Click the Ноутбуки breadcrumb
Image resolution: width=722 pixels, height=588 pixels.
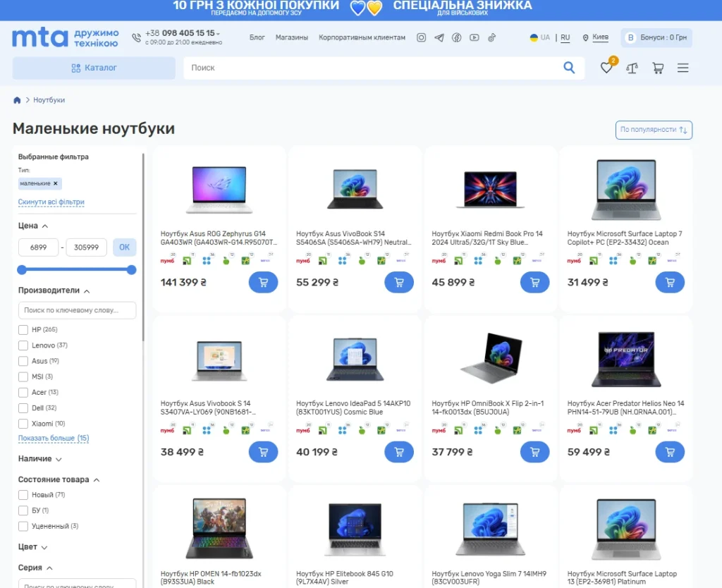point(49,100)
